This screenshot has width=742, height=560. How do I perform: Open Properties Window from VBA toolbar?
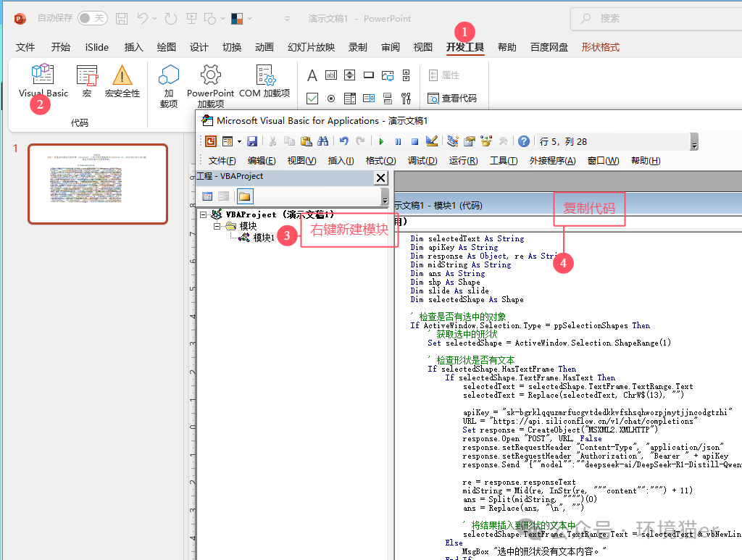tap(470, 141)
